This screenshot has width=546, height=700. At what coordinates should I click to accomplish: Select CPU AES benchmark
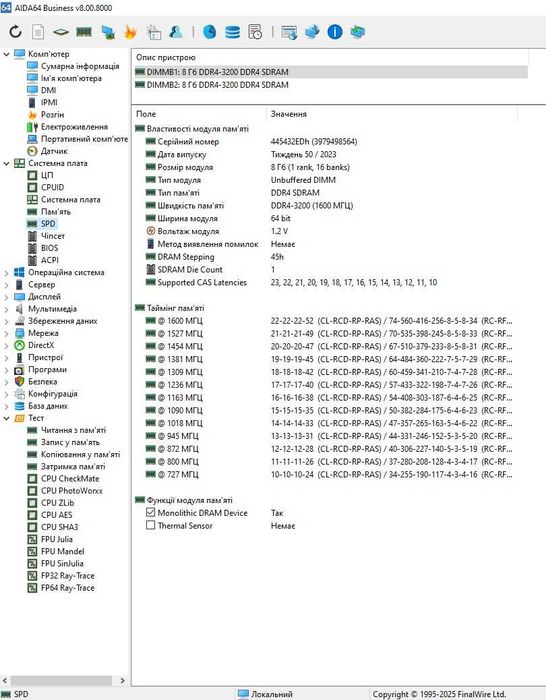(x=56, y=515)
